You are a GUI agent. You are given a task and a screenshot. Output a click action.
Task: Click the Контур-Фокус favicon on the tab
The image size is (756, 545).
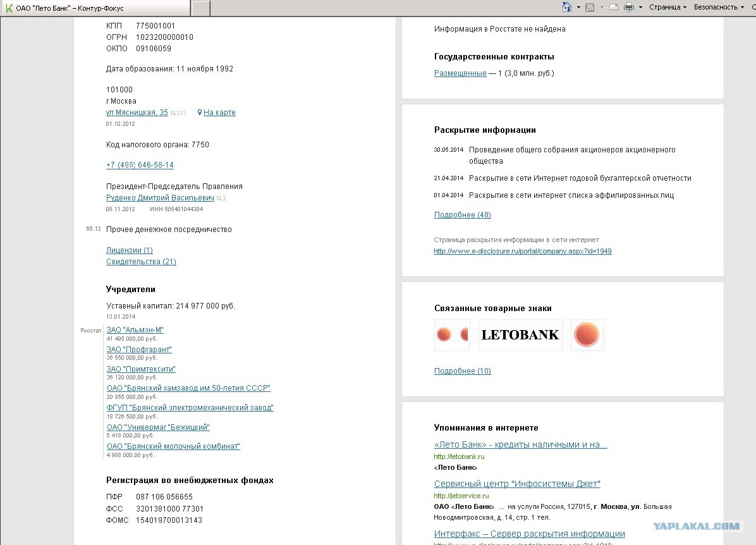(9, 8)
